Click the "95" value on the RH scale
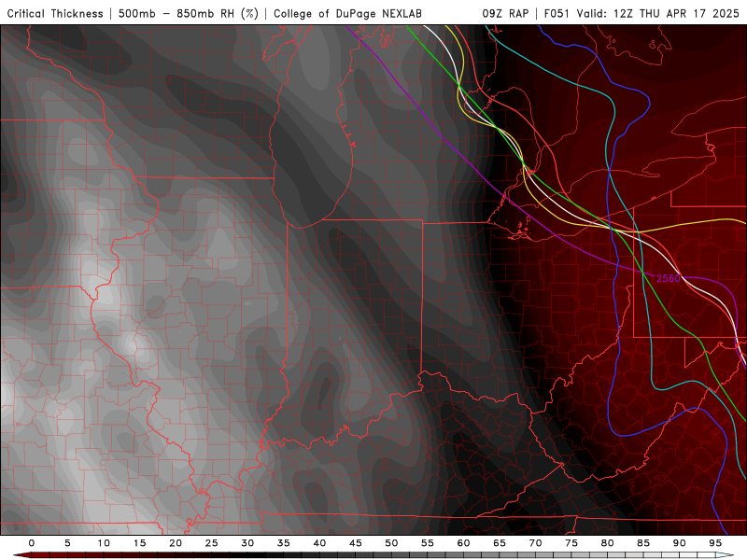 715,543
